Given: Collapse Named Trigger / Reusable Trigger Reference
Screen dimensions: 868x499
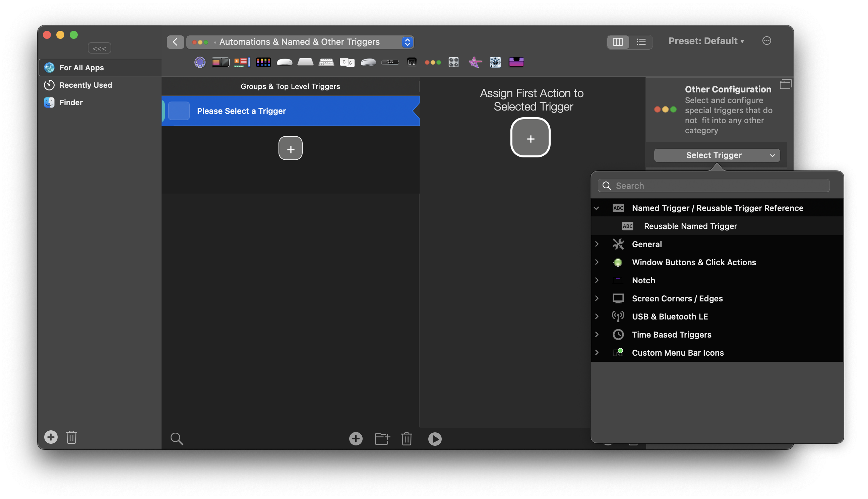Looking at the screenshot, I should coord(597,208).
